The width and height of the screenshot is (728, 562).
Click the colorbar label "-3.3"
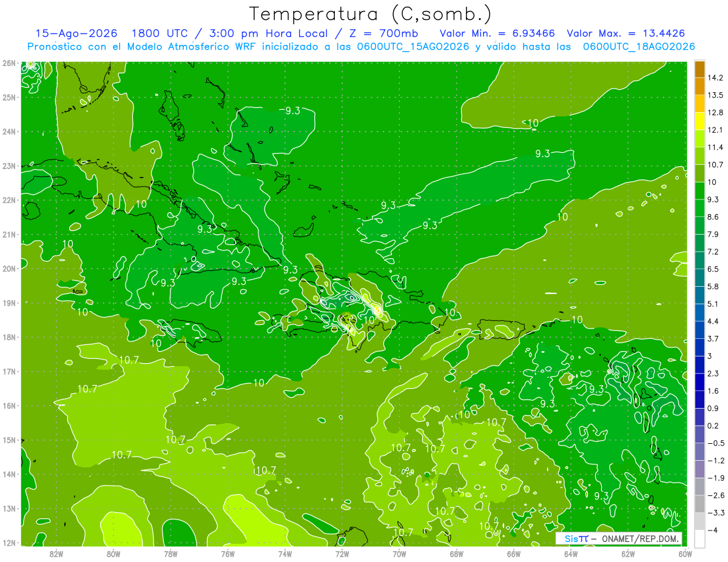click(716, 512)
